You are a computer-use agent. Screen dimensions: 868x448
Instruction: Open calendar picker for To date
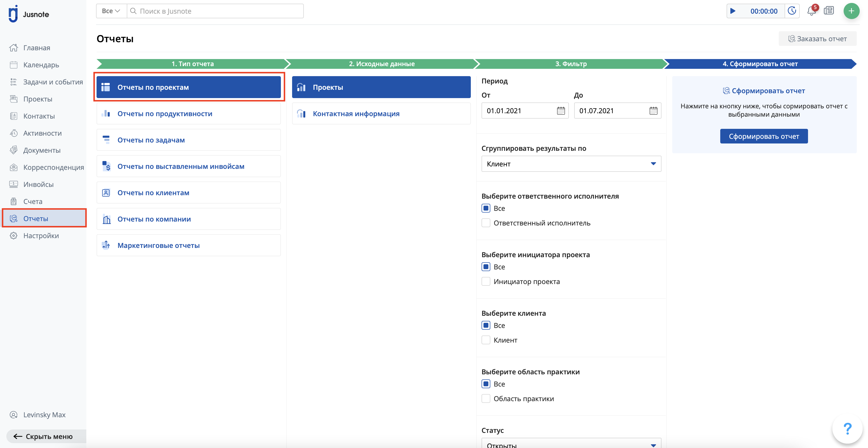click(653, 111)
